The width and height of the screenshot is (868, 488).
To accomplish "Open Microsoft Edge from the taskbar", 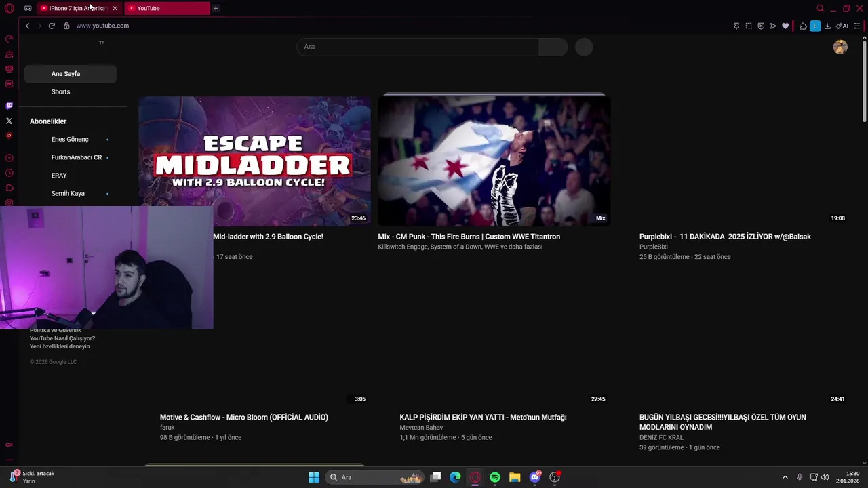I will (x=455, y=477).
